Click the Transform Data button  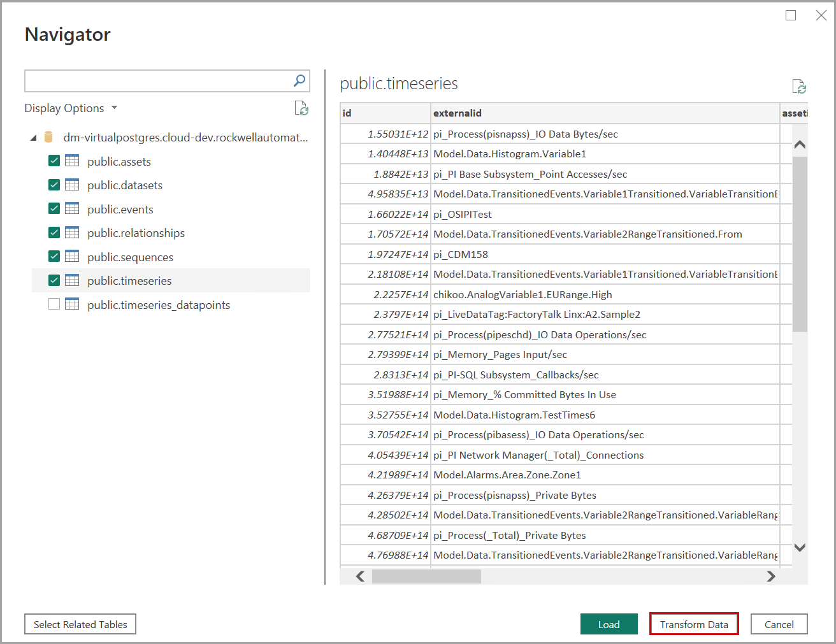pyautogui.click(x=693, y=624)
